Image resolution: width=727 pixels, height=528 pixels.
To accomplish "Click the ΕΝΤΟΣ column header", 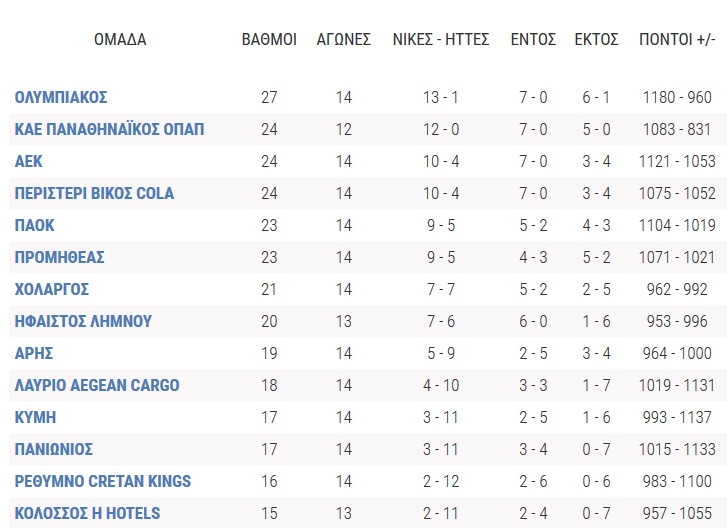I will pyautogui.click(x=533, y=39).
